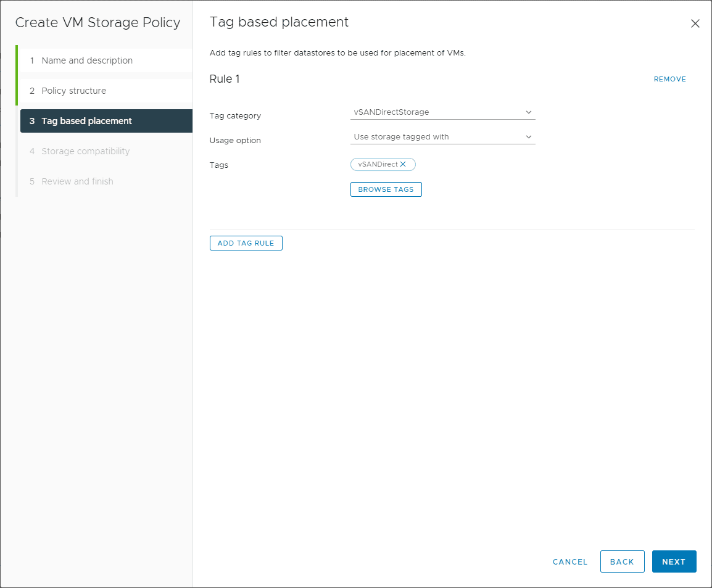This screenshot has width=712, height=588.
Task: Click BROWSE TAGS to pick tags
Action: [x=386, y=189]
